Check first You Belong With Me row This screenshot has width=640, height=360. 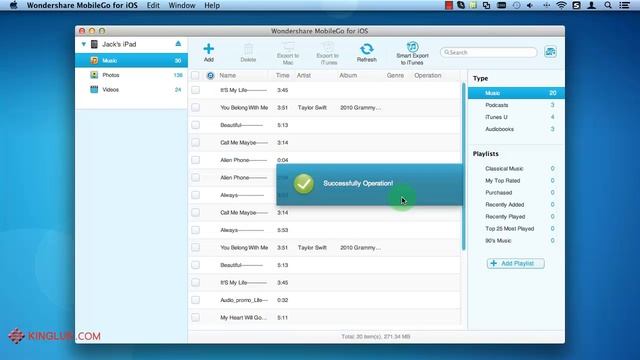tap(196, 107)
